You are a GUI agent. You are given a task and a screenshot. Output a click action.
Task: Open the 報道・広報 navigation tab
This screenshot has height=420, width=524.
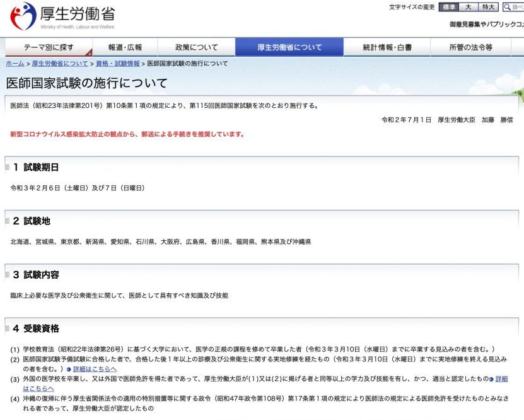[125, 47]
